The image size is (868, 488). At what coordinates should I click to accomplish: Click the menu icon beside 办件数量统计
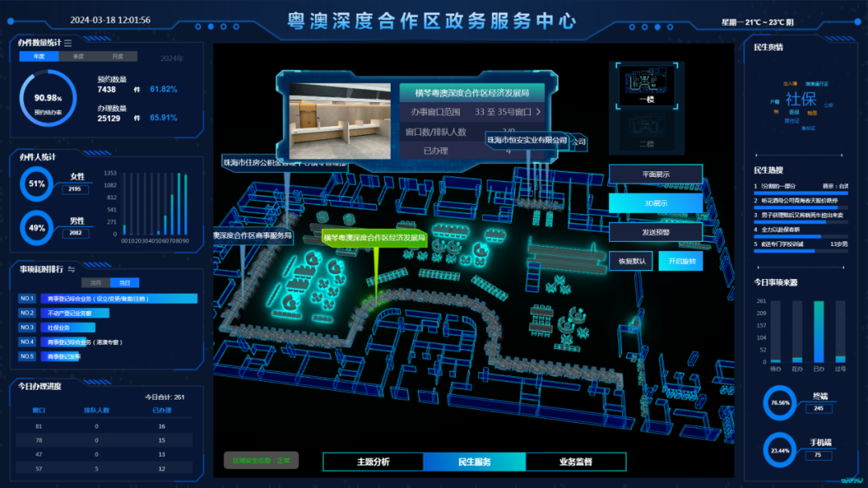click(x=68, y=43)
